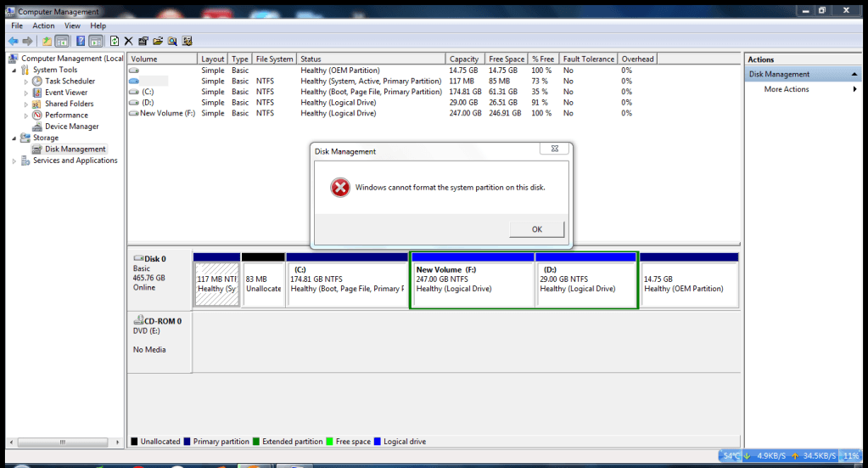Click the Disk Management icon in tree

pyautogui.click(x=37, y=149)
